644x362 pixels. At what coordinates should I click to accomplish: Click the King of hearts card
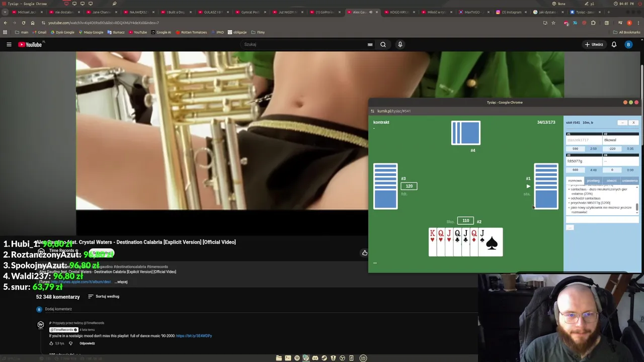tap(432, 242)
